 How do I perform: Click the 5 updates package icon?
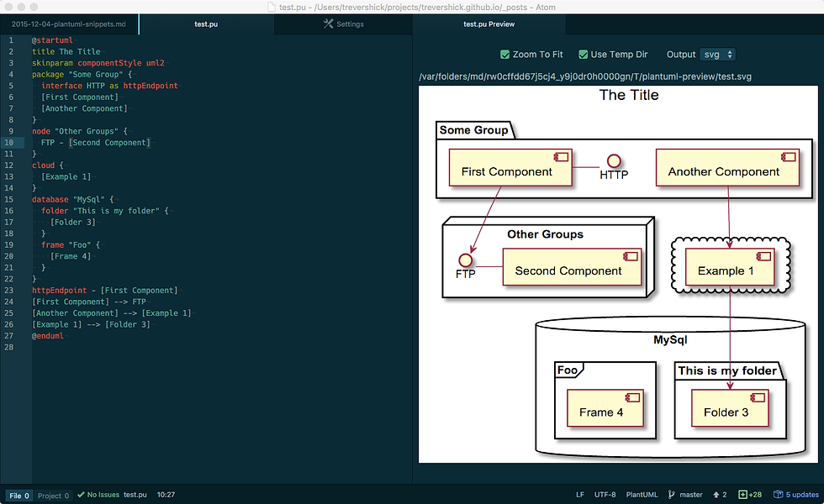point(779,495)
